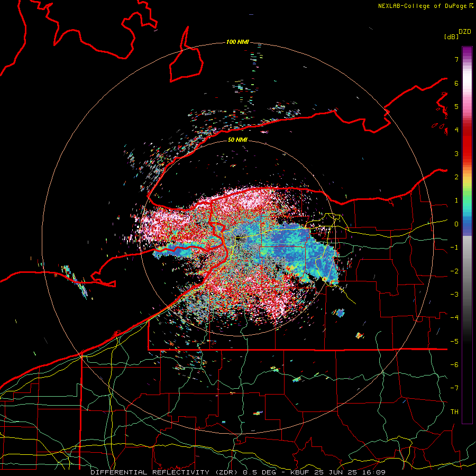Click the -3 value on the ZDR scale
Screen dimensions: 476x476
454,295
